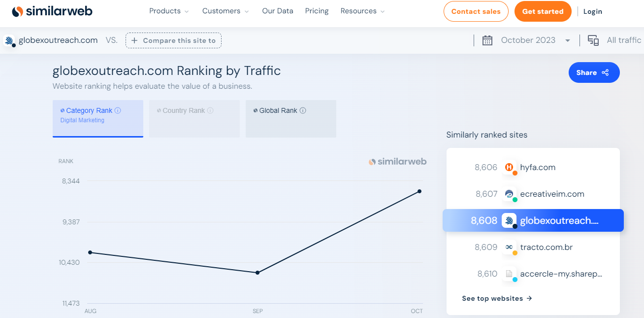Click the info icon next to Global Rank
The image size is (644, 318).
click(x=303, y=110)
